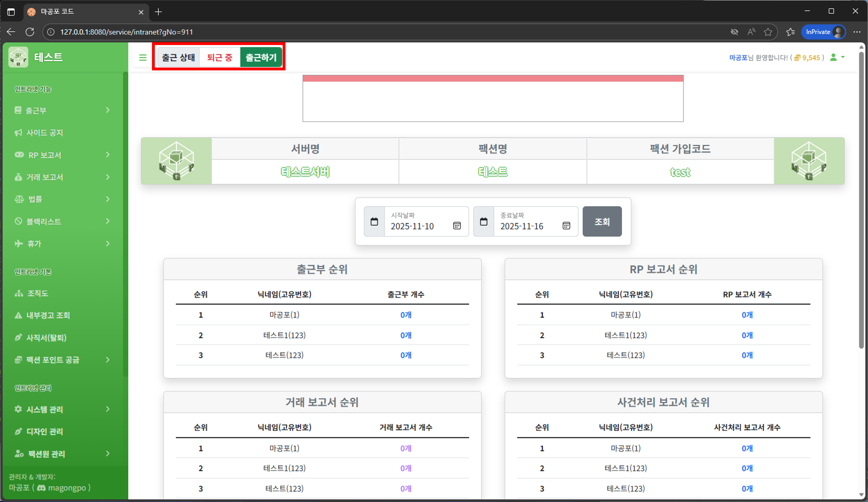
Task: Open the 팩션 포인트 공급 coins icon
Action: click(x=18, y=359)
